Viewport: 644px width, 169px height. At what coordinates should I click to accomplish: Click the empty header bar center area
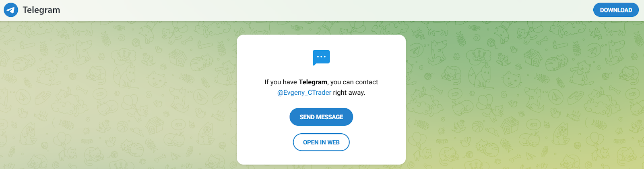322,10
